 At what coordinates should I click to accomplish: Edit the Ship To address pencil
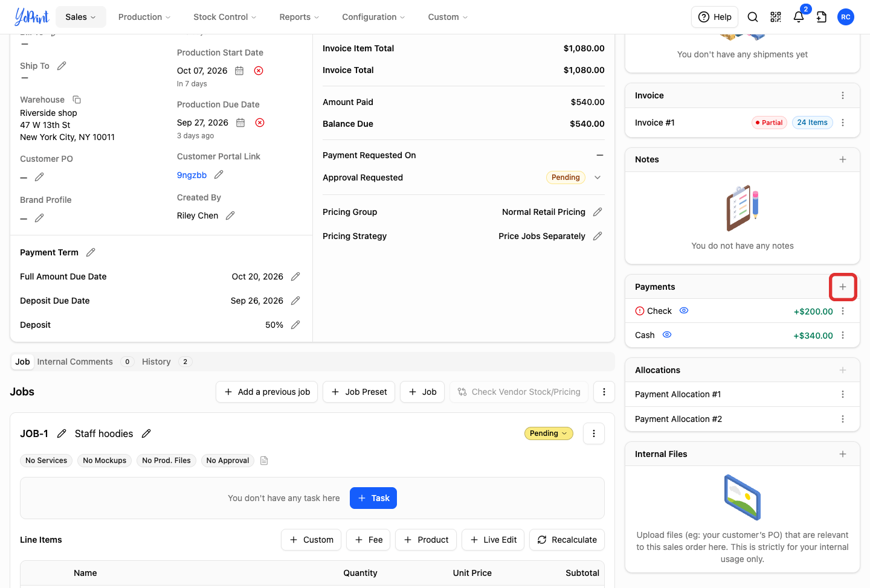click(62, 66)
